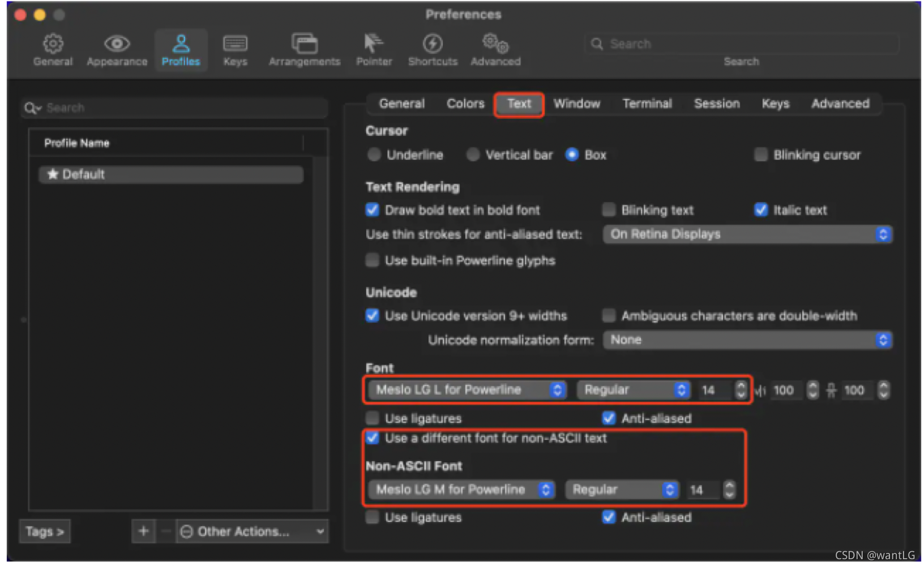
Task: Toggle Use Unicode version 9+ widths
Action: (x=372, y=315)
